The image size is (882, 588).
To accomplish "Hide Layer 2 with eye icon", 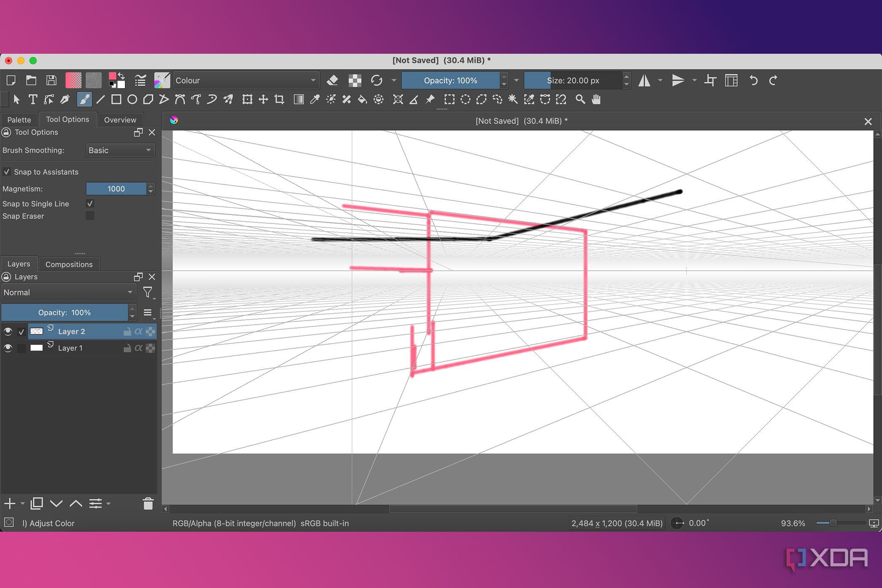I will pyautogui.click(x=8, y=331).
